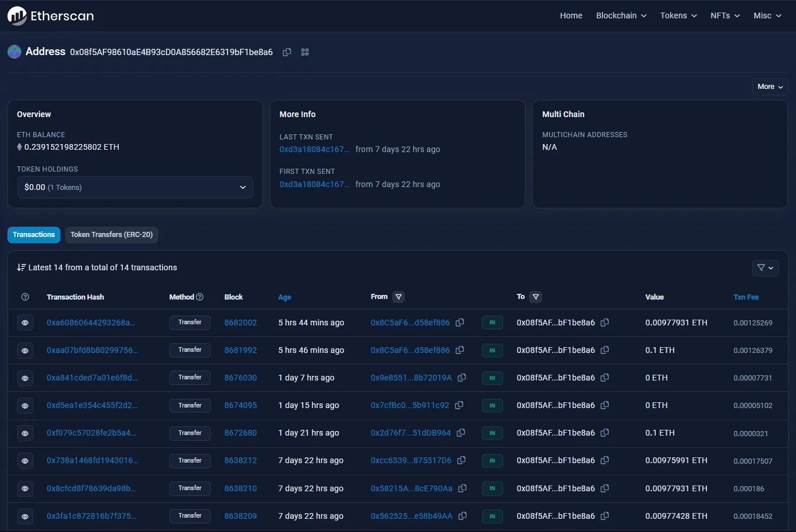Open last sent transaction 0xd3a18084c167 link
The height and width of the screenshot is (532, 796).
click(x=314, y=149)
